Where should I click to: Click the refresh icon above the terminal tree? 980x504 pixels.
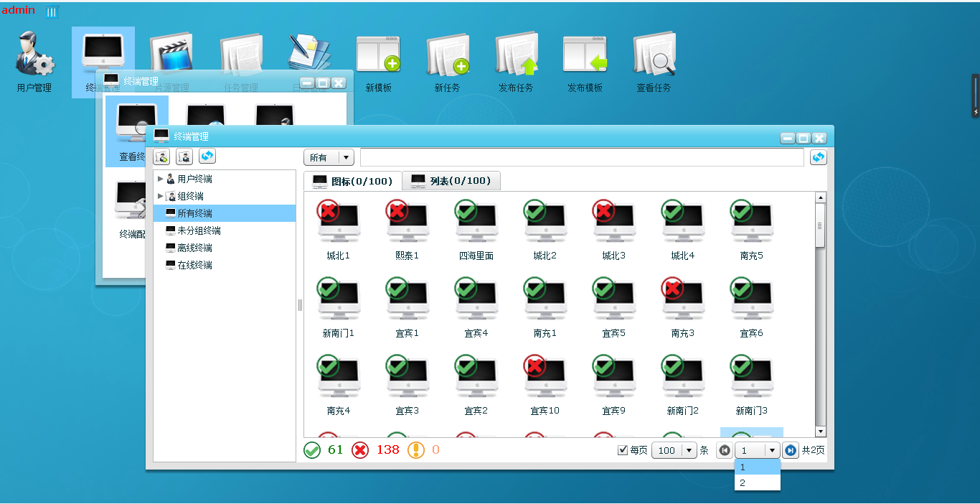click(207, 156)
